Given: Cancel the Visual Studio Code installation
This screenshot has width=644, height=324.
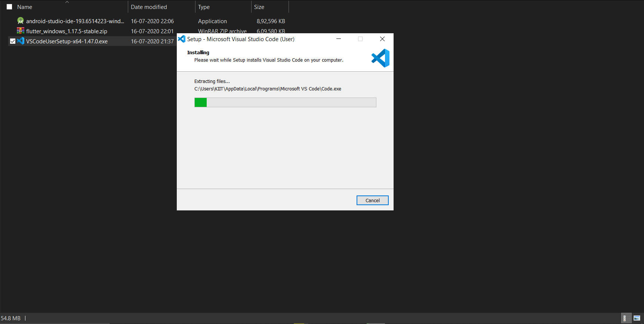Looking at the screenshot, I should [373, 200].
